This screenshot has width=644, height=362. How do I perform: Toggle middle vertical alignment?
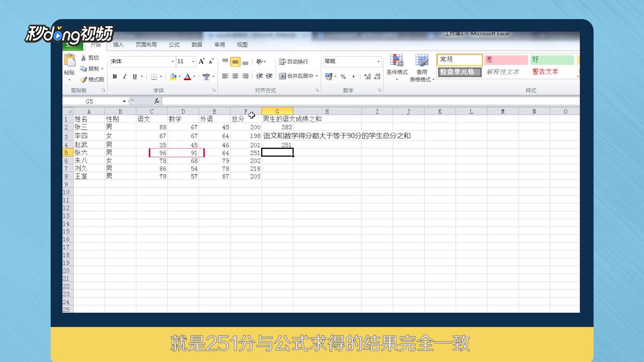[x=235, y=62]
